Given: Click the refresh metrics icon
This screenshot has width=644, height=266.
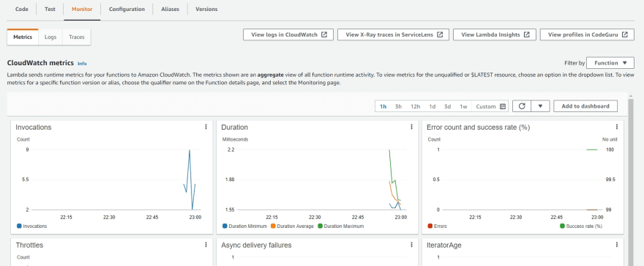Looking at the screenshot, I should (x=522, y=106).
